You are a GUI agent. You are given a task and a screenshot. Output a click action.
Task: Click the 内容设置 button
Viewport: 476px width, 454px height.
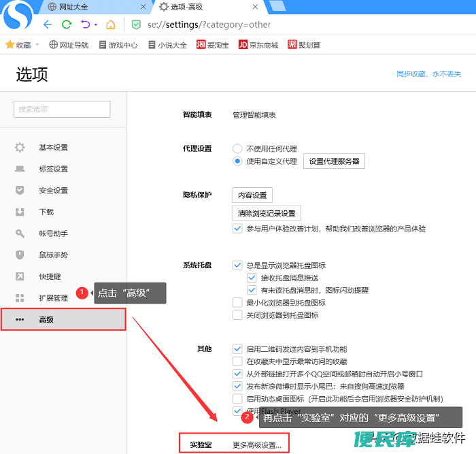click(x=252, y=195)
